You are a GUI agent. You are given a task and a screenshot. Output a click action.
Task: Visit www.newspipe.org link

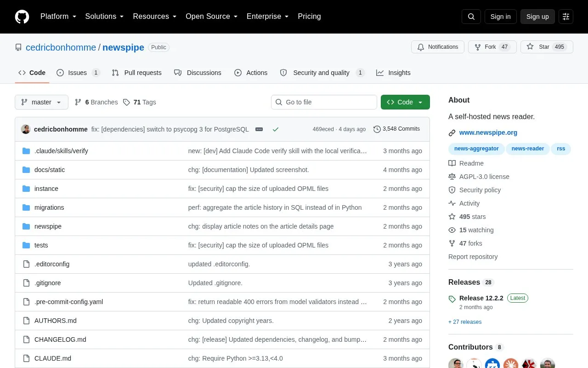(488, 132)
